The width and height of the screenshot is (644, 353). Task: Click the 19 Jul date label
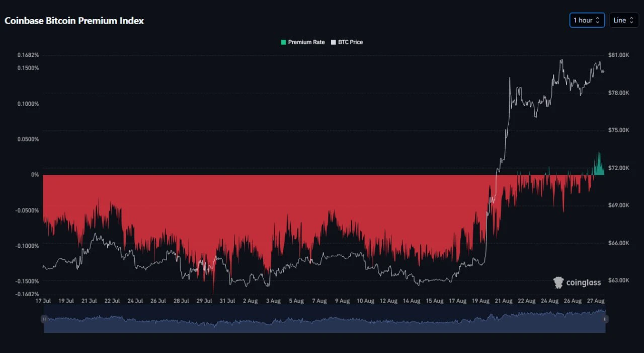[66, 301]
